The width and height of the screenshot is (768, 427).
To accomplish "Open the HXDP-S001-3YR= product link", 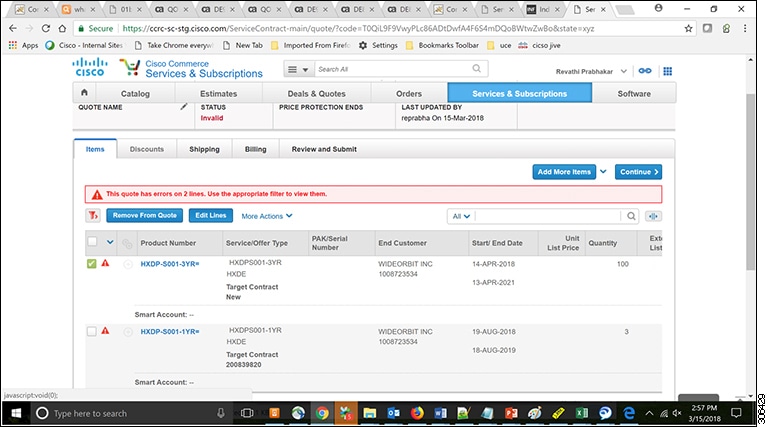I will pyautogui.click(x=170, y=264).
